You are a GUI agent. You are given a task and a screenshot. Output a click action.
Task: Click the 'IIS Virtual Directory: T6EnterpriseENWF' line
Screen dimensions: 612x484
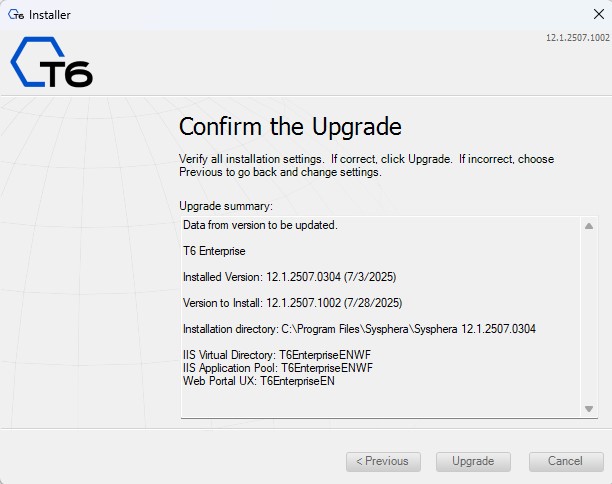click(x=277, y=355)
